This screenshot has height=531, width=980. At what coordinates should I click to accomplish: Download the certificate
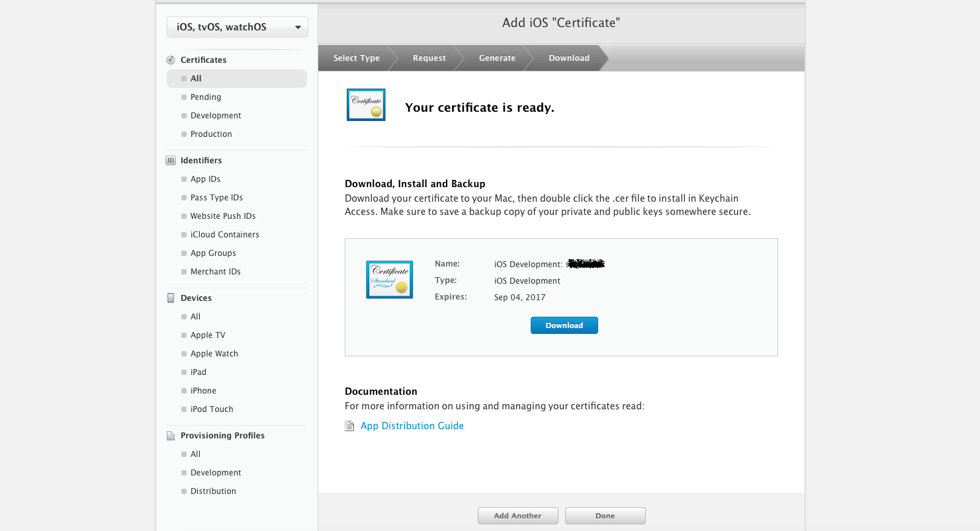click(564, 325)
